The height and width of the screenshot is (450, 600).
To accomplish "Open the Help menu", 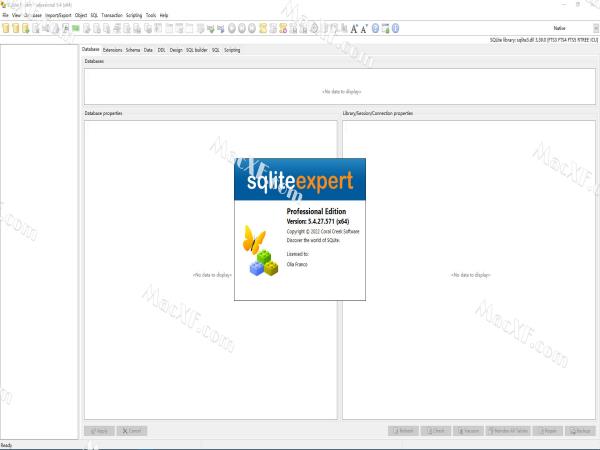I will point(164,15).
